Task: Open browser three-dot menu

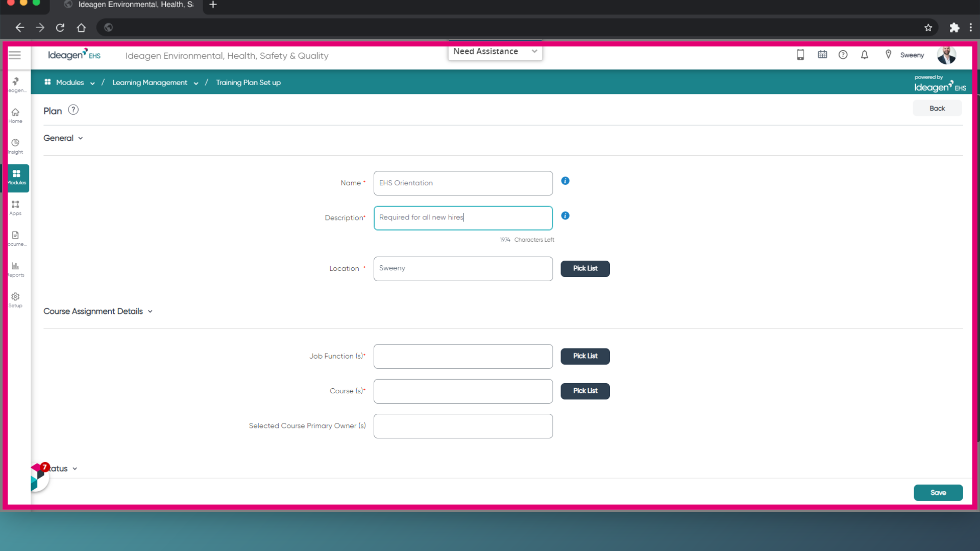Action: coord(971,28)
